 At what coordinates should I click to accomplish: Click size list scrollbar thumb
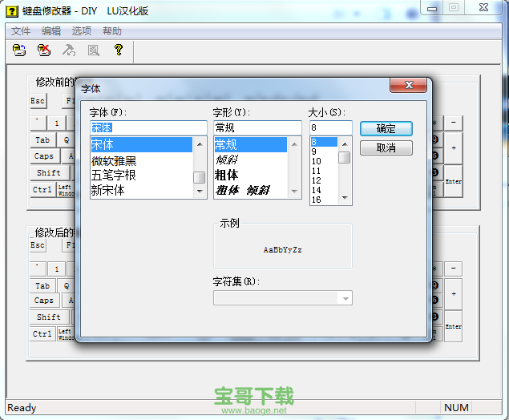345,157
